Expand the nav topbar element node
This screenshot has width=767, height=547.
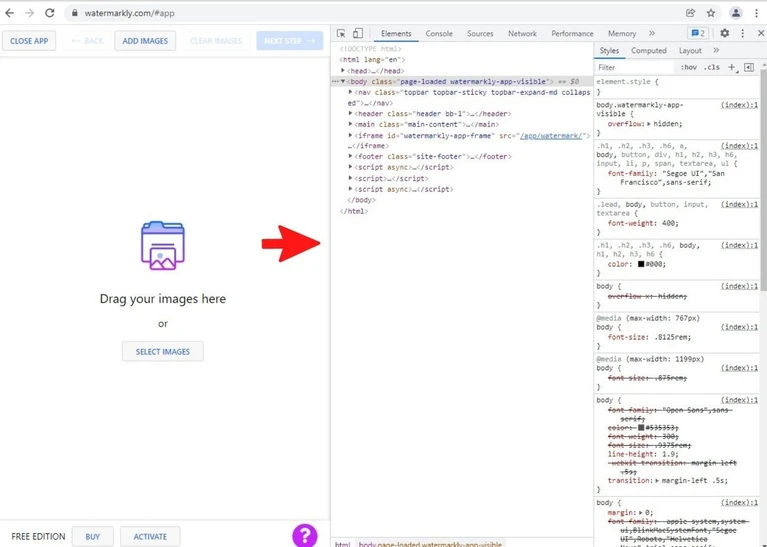[x=351, y=92]
